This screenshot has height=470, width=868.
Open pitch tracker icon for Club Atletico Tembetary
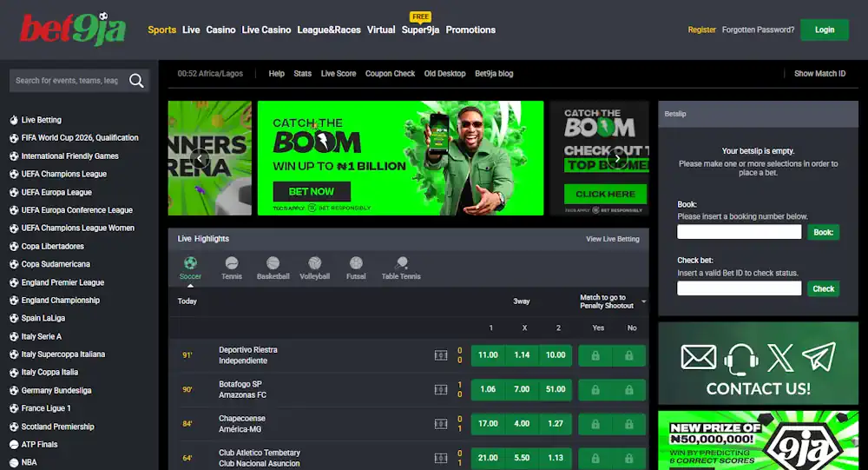pos(441,459)
